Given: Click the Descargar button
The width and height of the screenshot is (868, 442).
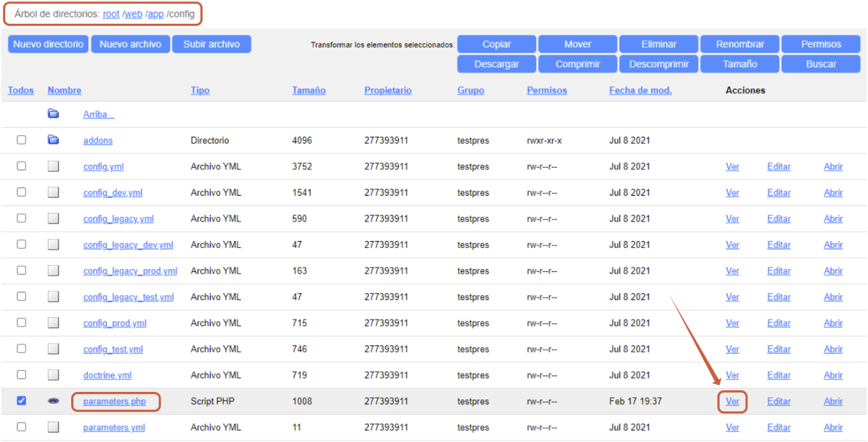Looking at the screenshot, I should tap(497, 64).
